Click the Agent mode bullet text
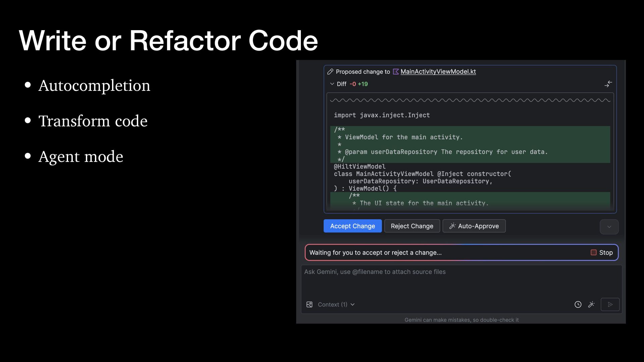 point(81,157)
